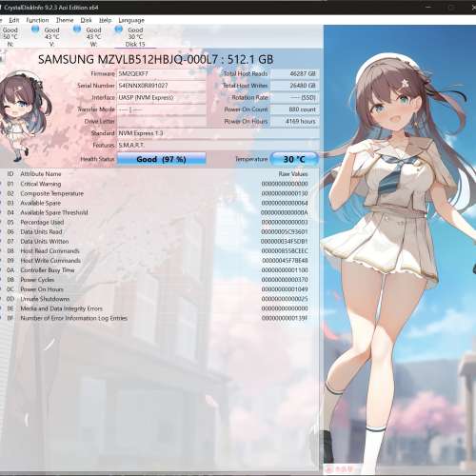Select the Unsafe Shutdowns attribute row
Image resolution: width=476 pixels, height=476 pixels.
157,299
